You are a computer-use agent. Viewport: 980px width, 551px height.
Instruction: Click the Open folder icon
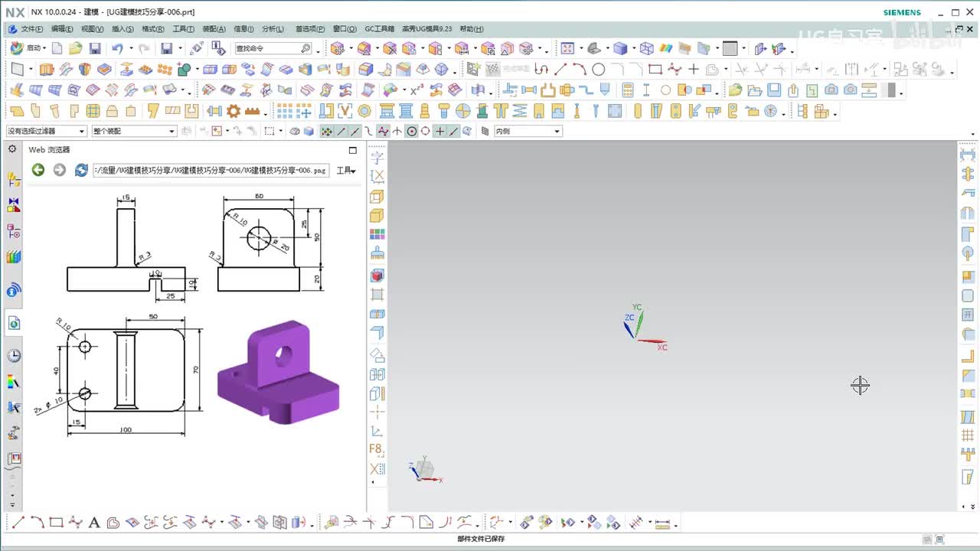75,48
